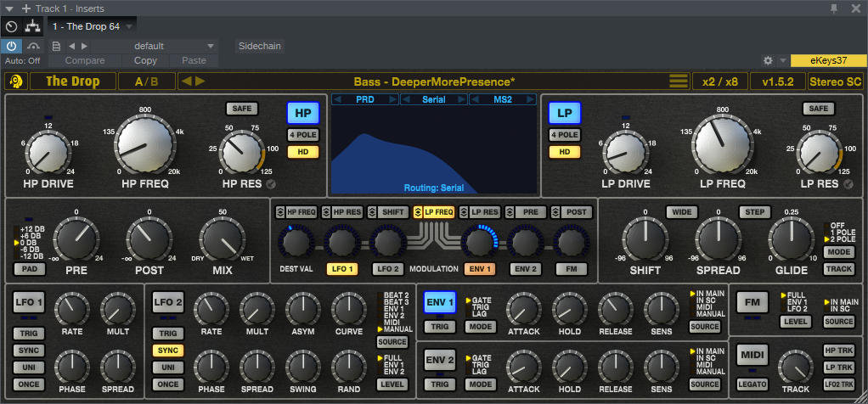868x404 pixels.
Task: Load previous host preset arrow
Action: pos(71,46)
